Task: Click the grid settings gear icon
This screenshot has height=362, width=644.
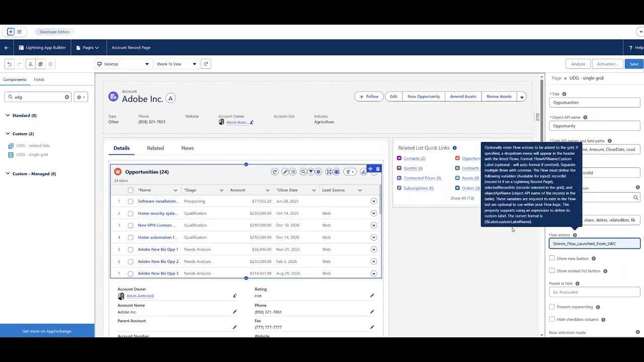Action: tap(318, 172)
